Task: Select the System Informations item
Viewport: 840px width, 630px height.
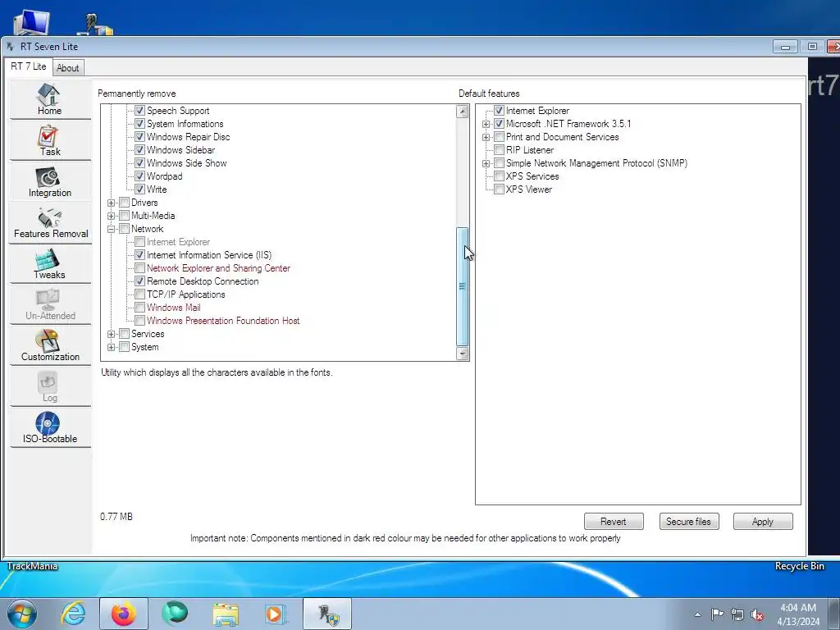Action: 185,124
